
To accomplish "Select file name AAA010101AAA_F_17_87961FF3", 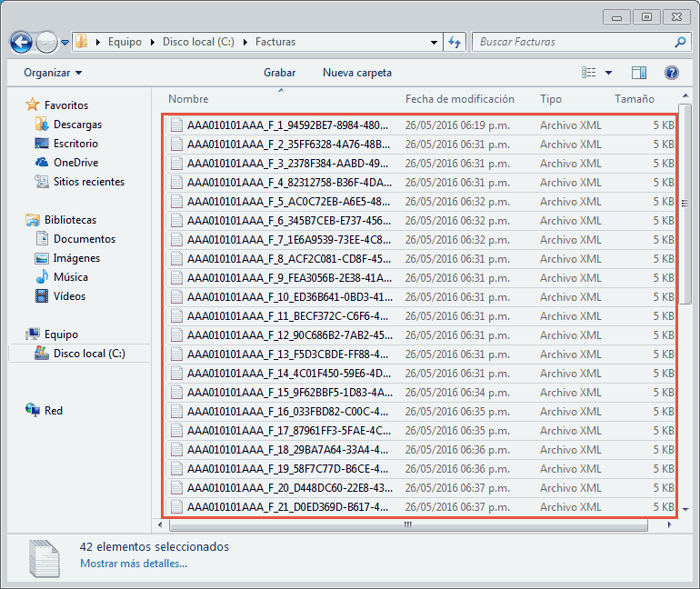I will (x=289, y=431).
